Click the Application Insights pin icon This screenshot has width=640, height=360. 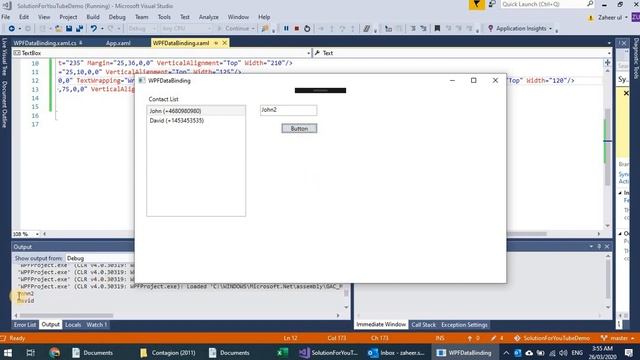click(490, 29)
